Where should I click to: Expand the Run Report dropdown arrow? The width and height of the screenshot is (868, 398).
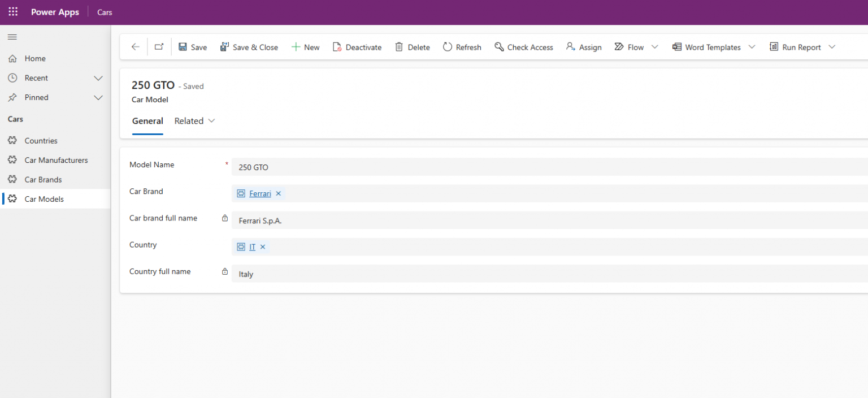832,47
